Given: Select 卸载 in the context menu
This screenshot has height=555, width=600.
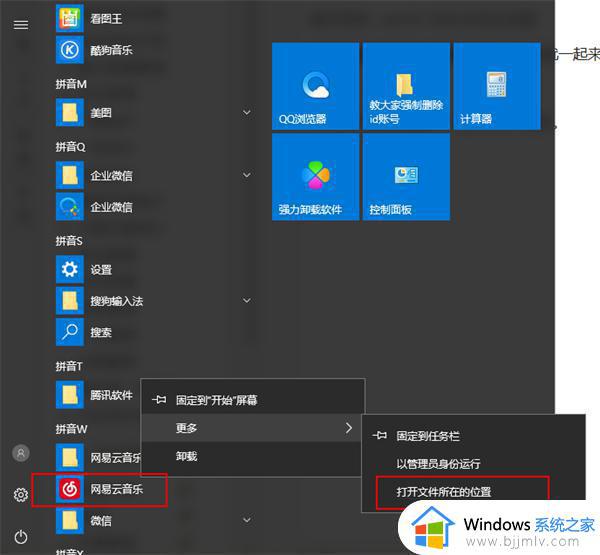Looking at the screenshot, I should coord(253,456).
